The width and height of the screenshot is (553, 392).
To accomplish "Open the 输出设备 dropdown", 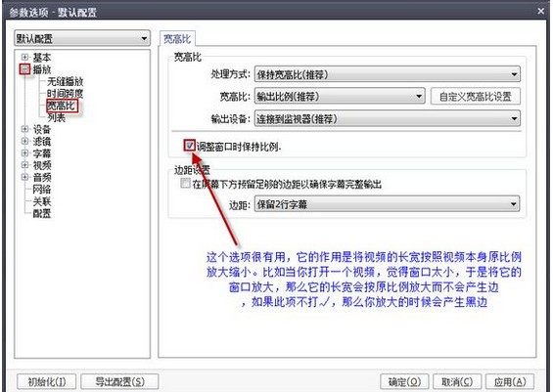I will pyautogui.click(x=388, y=118).
